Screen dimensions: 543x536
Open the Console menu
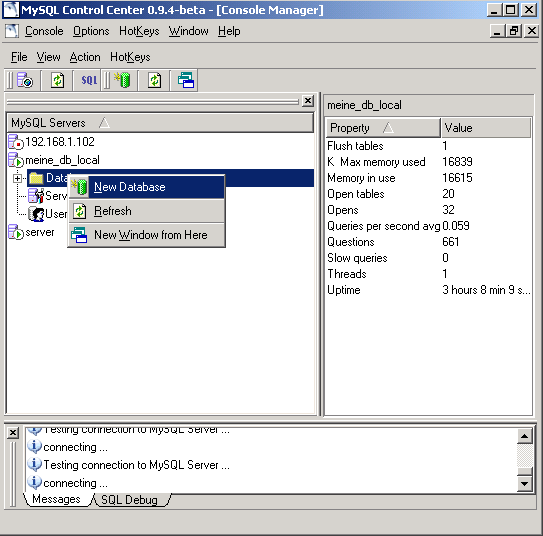44,31
